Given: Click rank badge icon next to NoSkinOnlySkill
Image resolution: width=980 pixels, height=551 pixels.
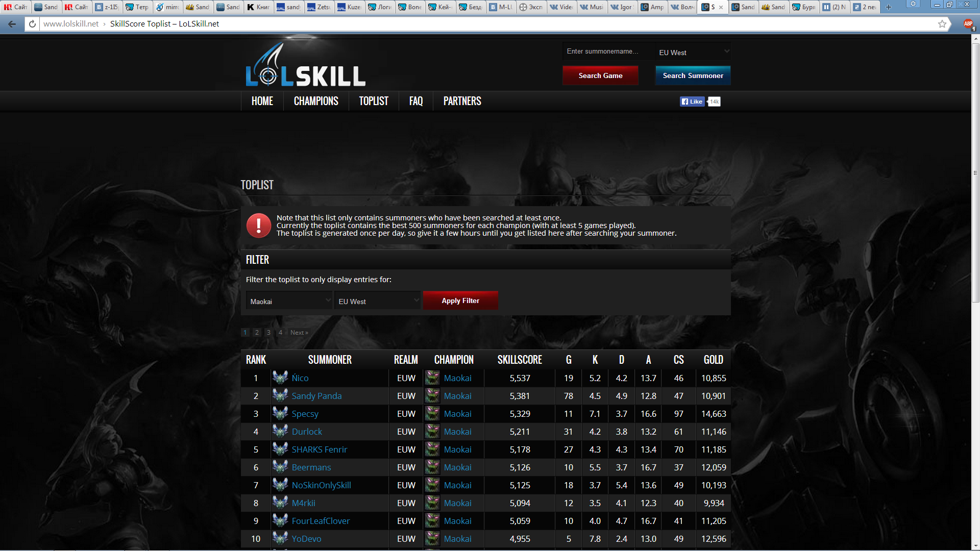Looking at the screenshot, I should point(280,485).
